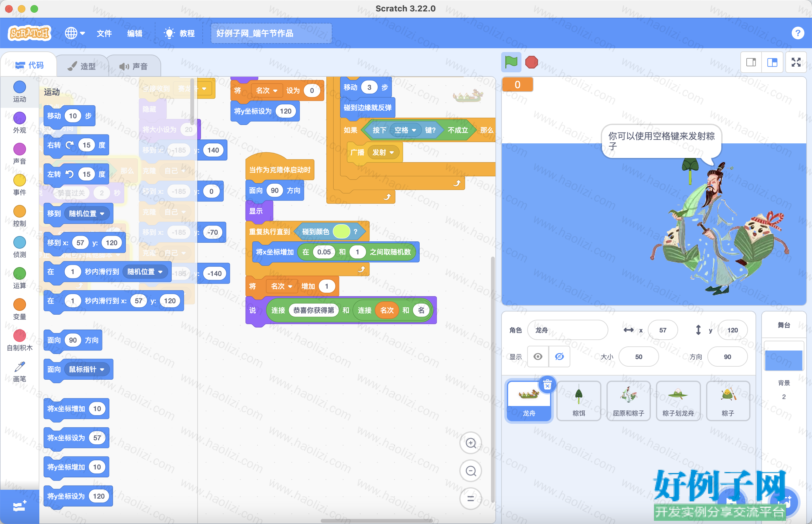This screenshot has height=524, width=812.
Task: Select the 粽子划龙舟 sprite thumbnail
Action: coord(678,401)
